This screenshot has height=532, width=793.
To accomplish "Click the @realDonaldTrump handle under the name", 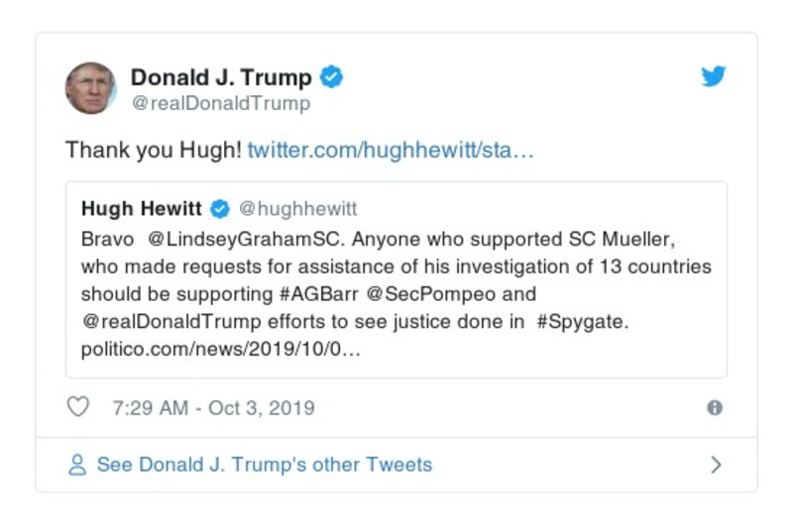I will [220, 103].
